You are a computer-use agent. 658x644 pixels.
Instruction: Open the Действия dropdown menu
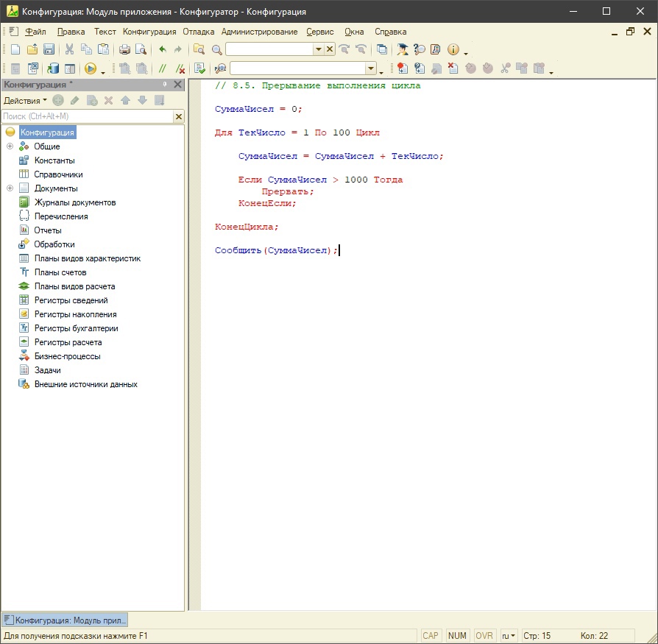pyautogui.click(x=25, y=101)
